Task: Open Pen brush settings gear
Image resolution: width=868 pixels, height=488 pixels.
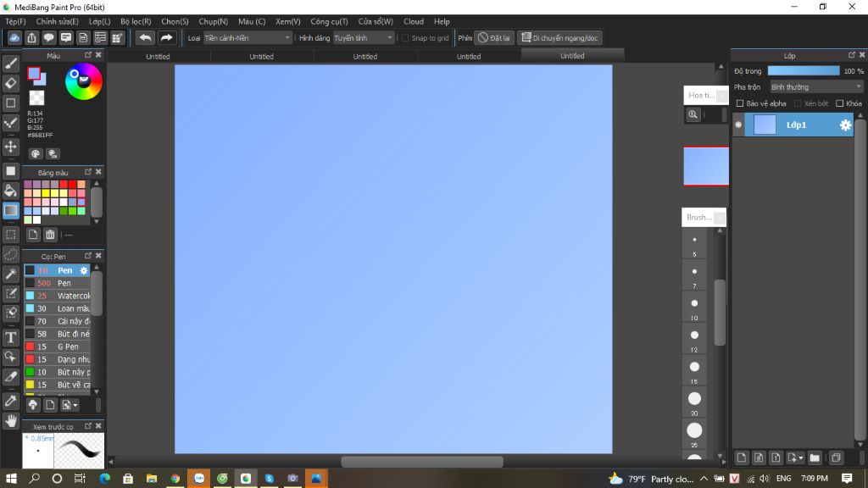Action: coord(84,270)
